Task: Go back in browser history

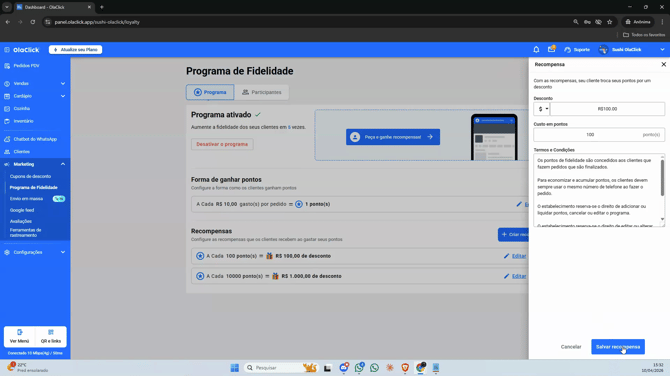Action: coord(8,22)
